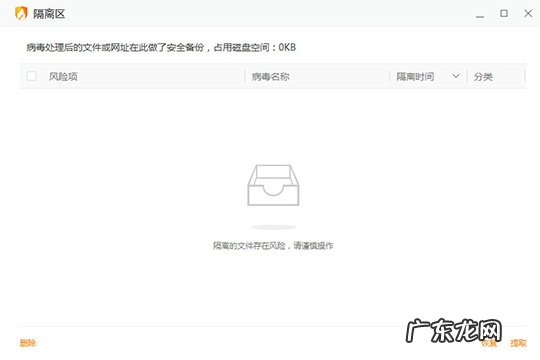Screen dimensions: 540x360
Task: Click the 删除 link at bottom left
Action: pos(28,343)
